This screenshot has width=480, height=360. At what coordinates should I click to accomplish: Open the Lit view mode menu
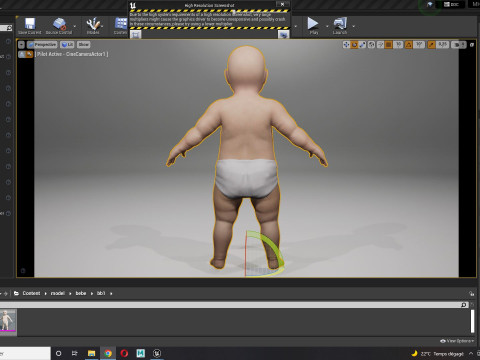click(x=67, y=44)
